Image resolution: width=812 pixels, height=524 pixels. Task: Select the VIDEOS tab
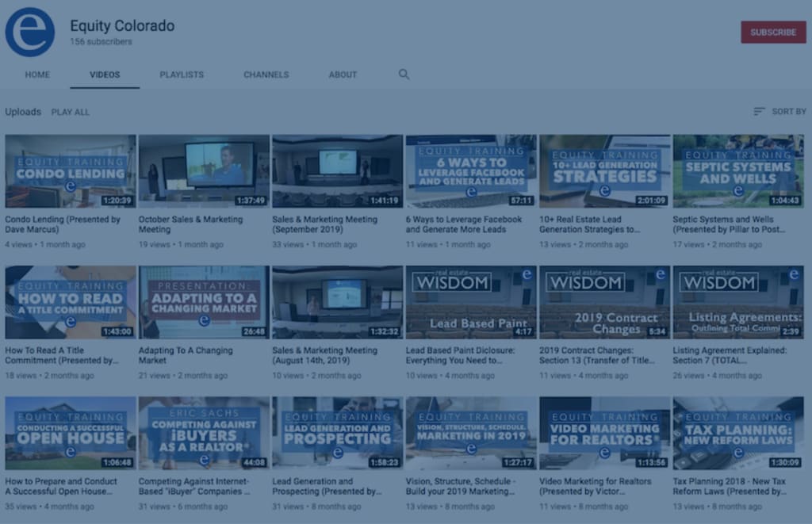coord(105,75)
